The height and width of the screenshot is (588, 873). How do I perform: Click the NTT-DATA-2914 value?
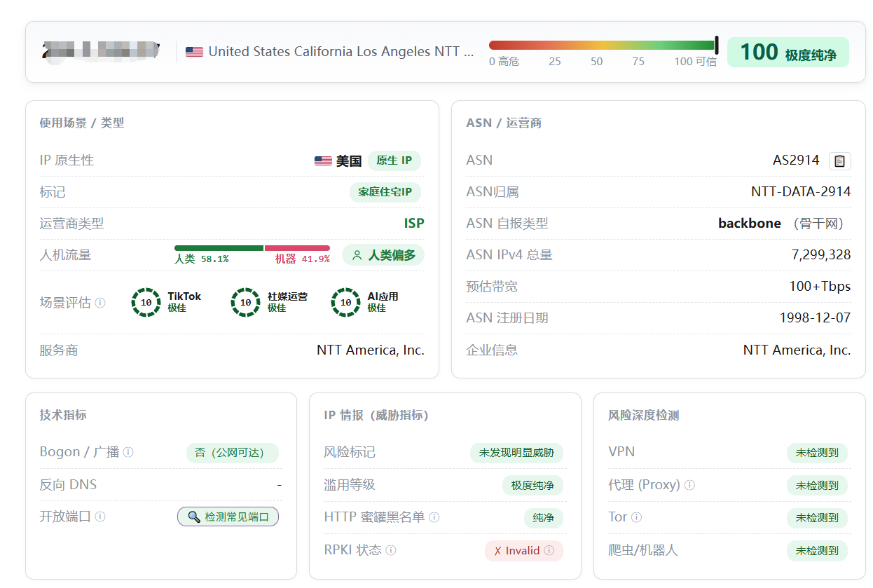(x=801, y=192)
